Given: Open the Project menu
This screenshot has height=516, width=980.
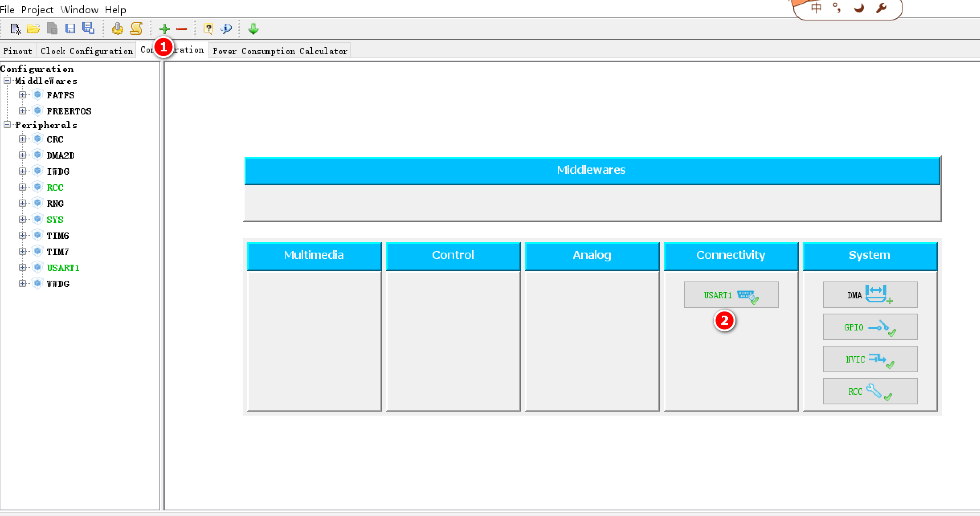Looking at the screenshot, I should pos(37,9).
